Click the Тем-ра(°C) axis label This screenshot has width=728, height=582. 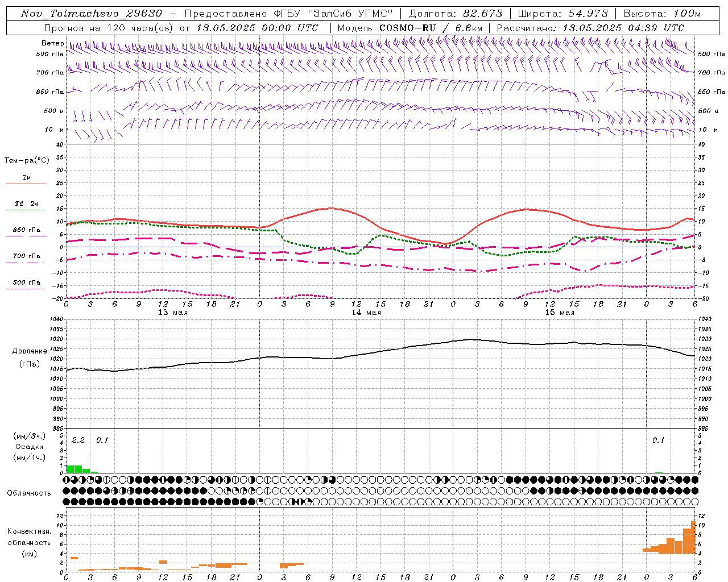point(27,160)
